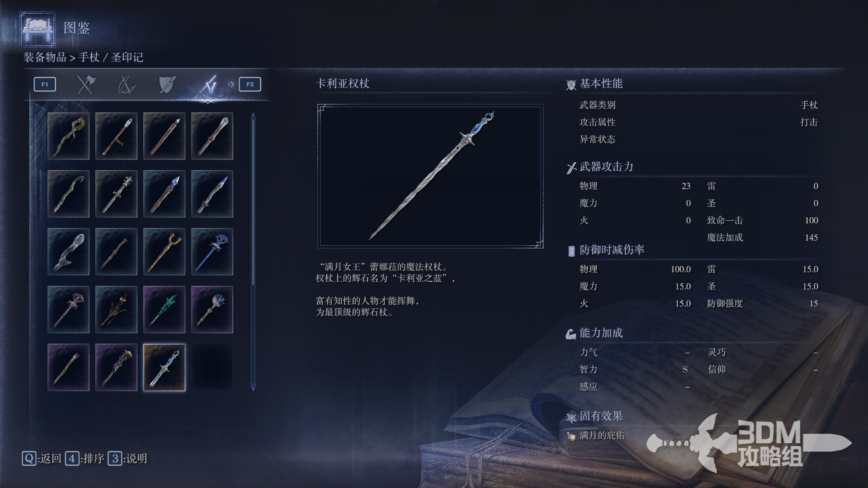This screenshot has height=488, width=868.
Task: Select the twisted golden-vine staff at grid start
Action: (x=68, y=136)
